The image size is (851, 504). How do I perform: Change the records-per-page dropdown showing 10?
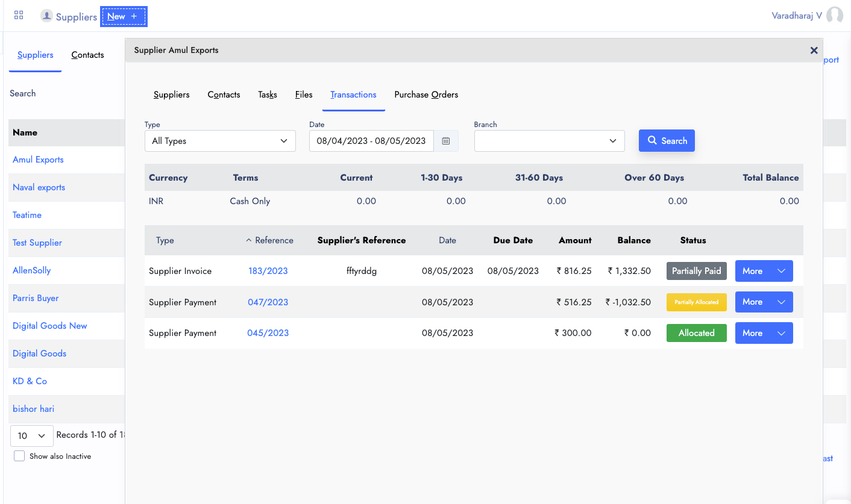point(32,435)
